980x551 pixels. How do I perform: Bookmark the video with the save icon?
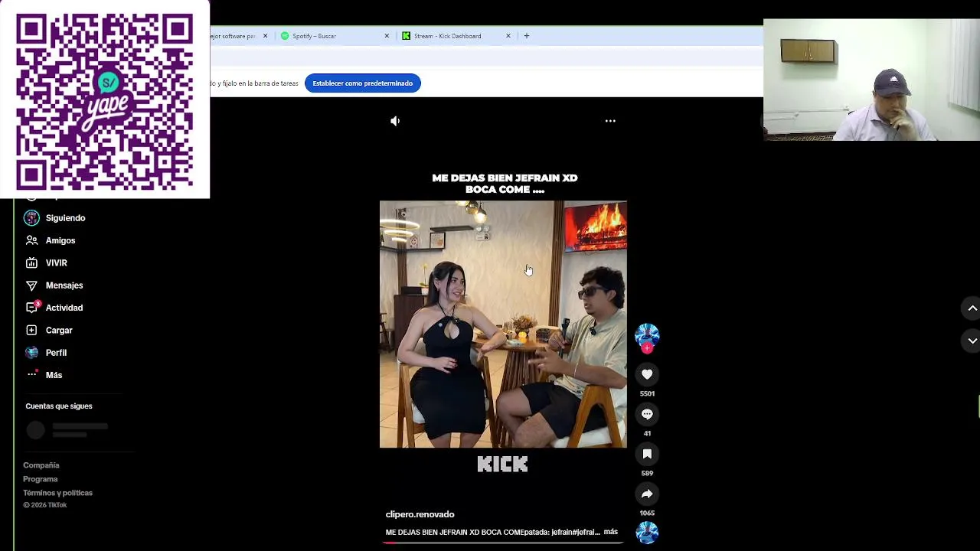click(647, 454)
